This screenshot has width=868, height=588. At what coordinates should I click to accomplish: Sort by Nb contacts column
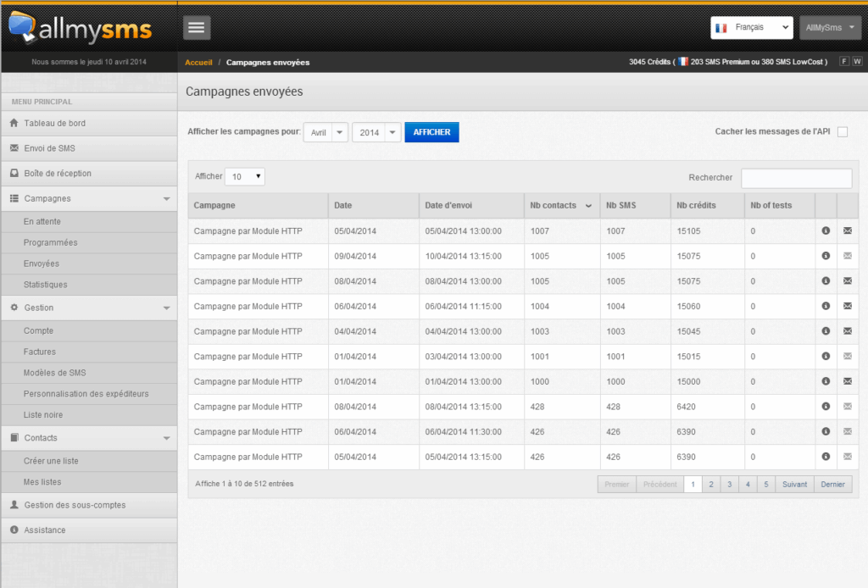click(561, 205)
